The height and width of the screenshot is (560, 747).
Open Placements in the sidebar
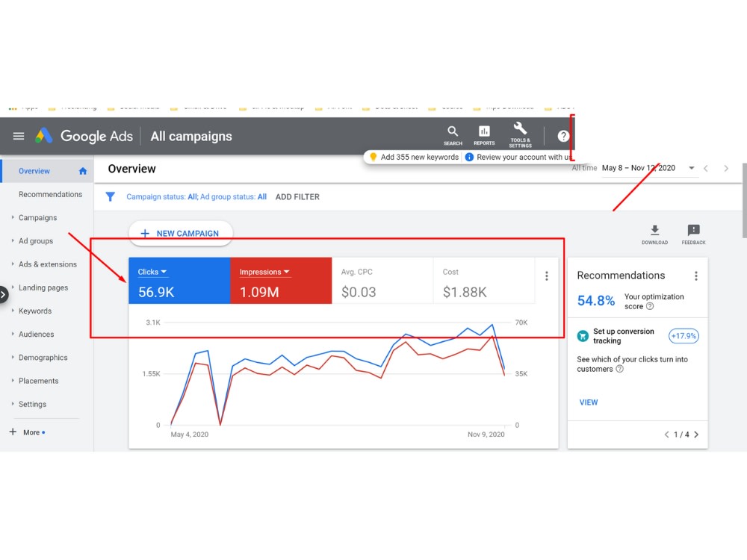pos(39,381)
